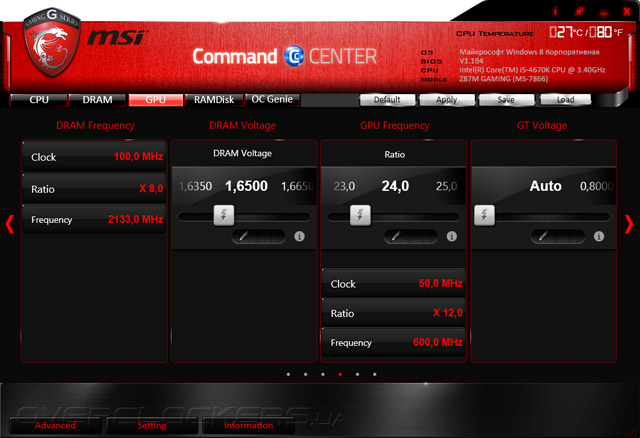Click the restore window icon in title bar
The image size is (640, 438).
[579, 11]
